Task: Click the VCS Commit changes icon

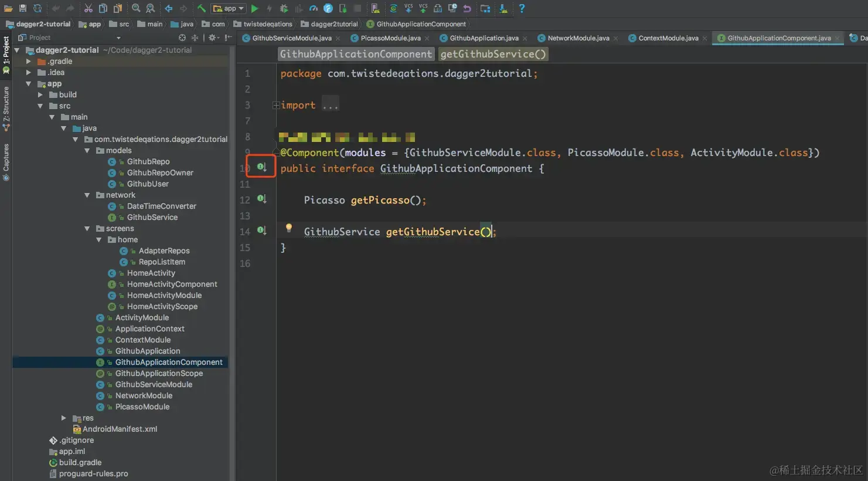Action: coord(423,8)
